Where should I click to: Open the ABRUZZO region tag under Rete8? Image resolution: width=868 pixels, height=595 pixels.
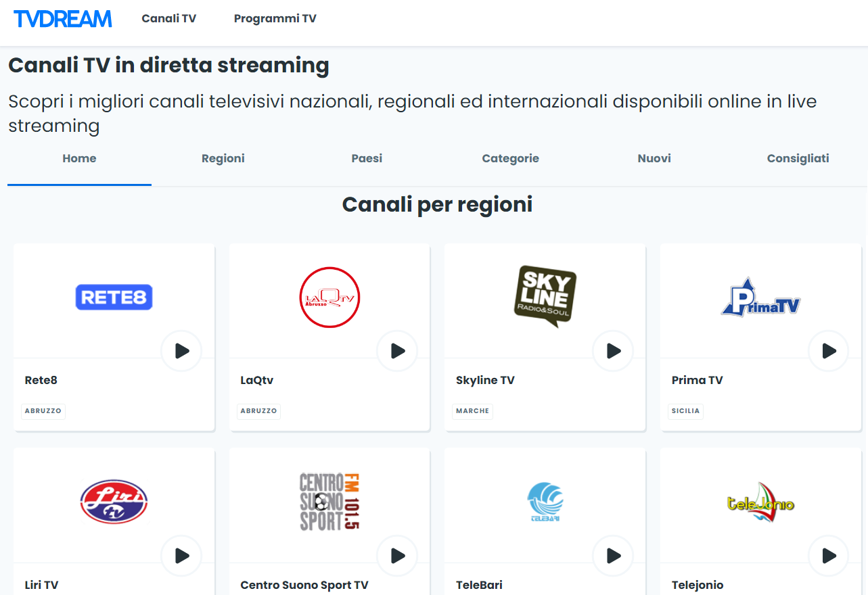(x=43, y=411)
